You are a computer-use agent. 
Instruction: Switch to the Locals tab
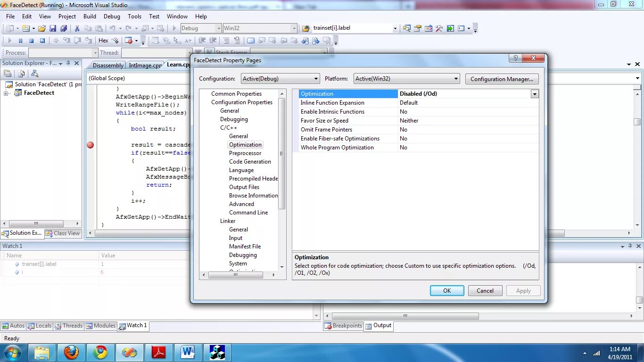(x=40, y=326)
